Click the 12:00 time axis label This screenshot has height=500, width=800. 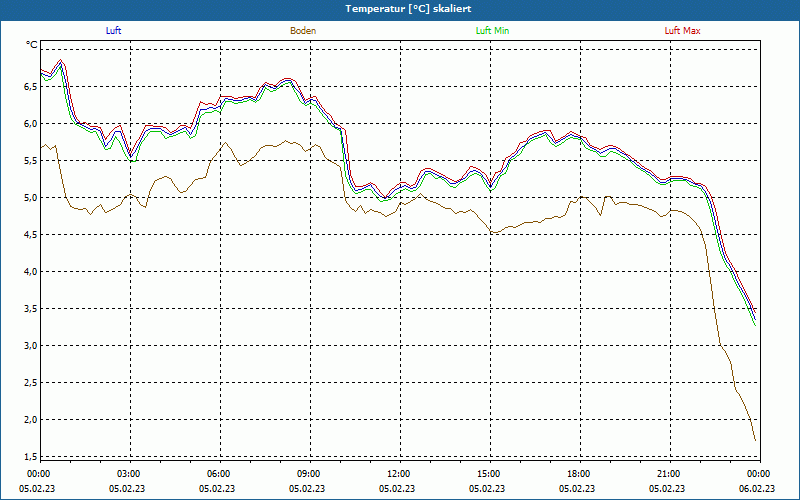click(397, 474)
